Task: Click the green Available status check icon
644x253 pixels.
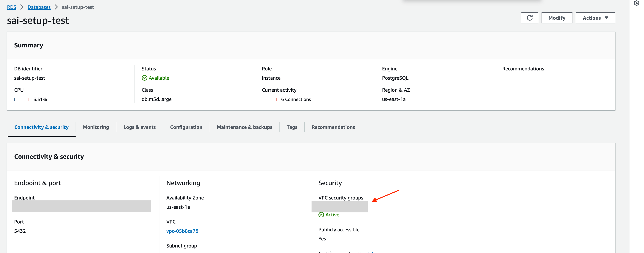Action: [145, 78]
